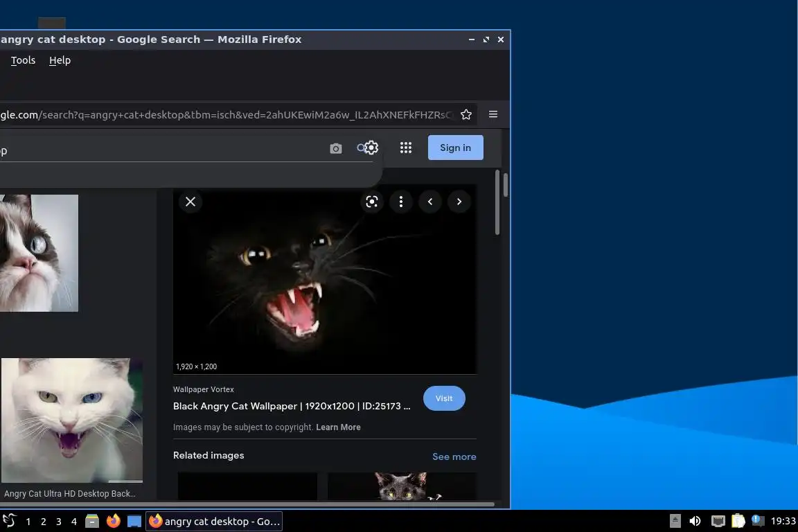Open Black Angry Cat Wallpaper title link

[x=292, y=406]
